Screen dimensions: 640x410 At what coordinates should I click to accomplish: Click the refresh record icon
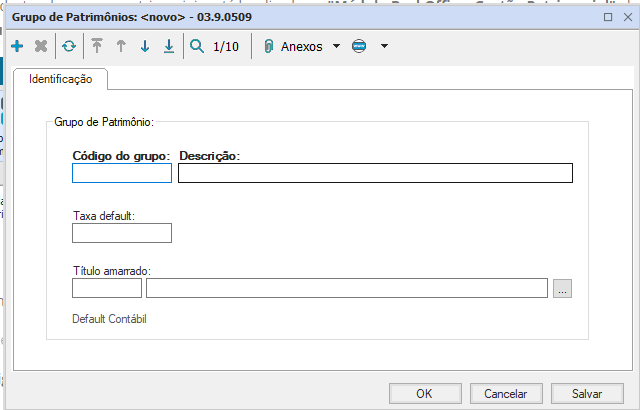tap(68, 46)
